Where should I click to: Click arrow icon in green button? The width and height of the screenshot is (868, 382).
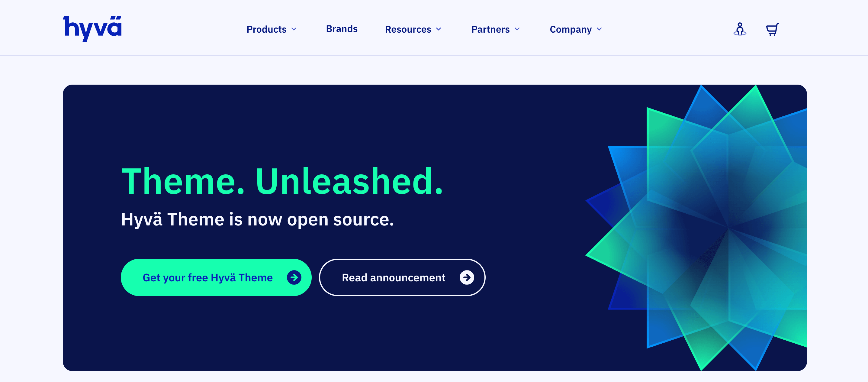[294, 277]
